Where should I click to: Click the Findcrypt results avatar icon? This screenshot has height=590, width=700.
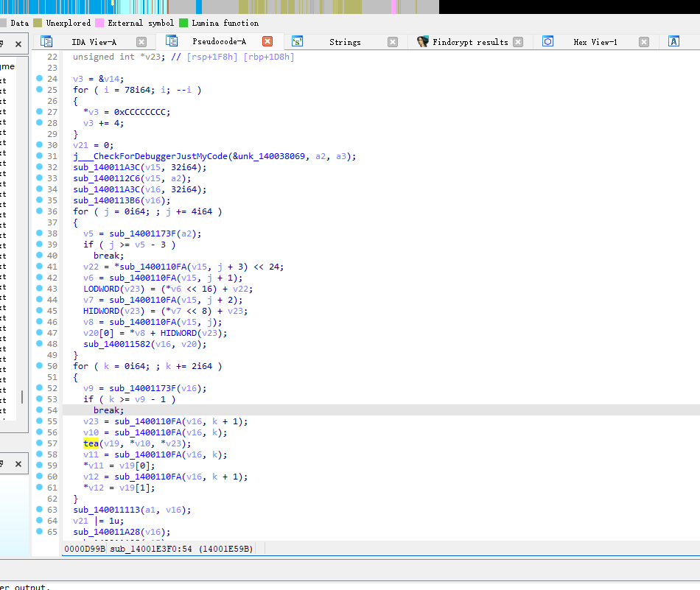(x=423, y=41)
